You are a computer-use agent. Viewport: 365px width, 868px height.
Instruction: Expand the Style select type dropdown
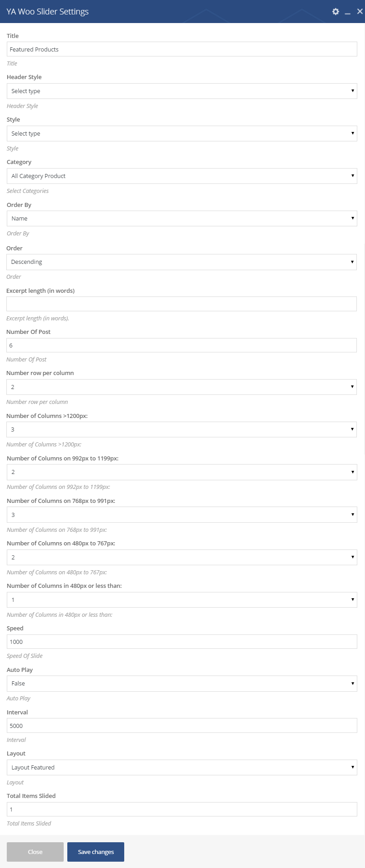[182, 133]
